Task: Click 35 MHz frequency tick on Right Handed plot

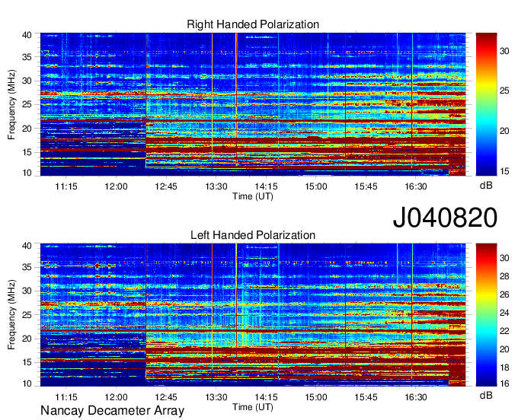Action: 27,57
